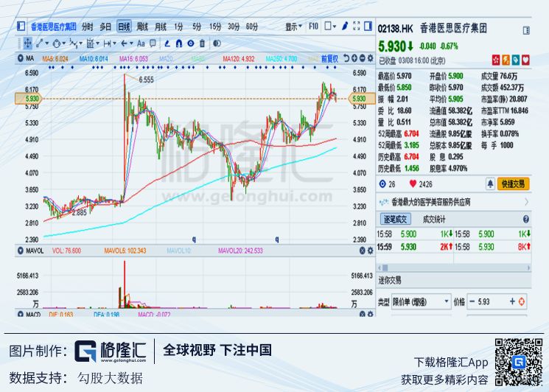
Task: Switch to 月线 monthly chart
Action: coord(161,27)
